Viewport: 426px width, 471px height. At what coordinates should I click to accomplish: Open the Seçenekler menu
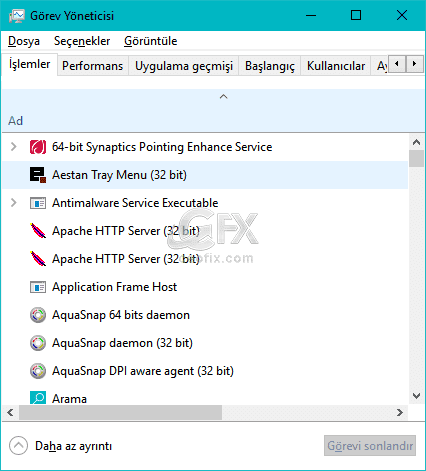coord(82,41)
